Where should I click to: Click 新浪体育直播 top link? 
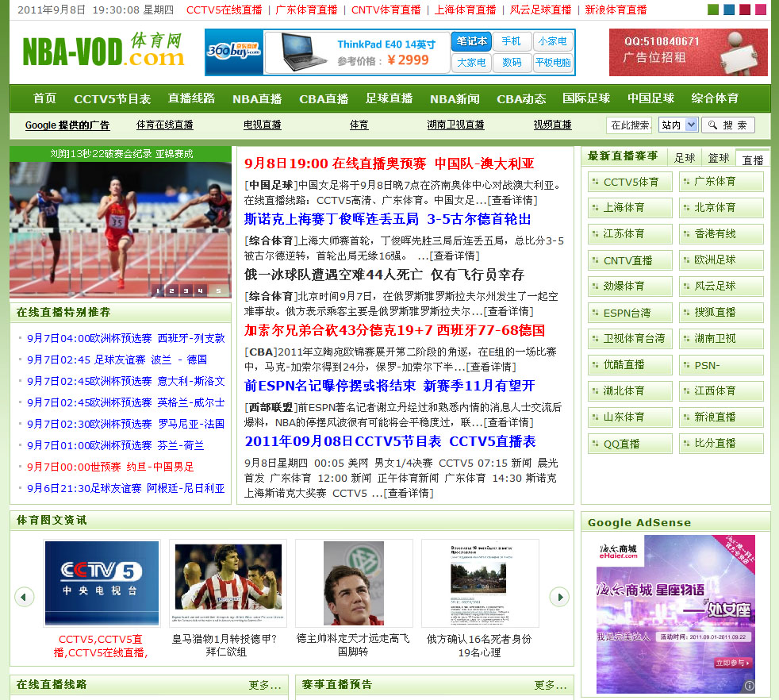[616, 10]
